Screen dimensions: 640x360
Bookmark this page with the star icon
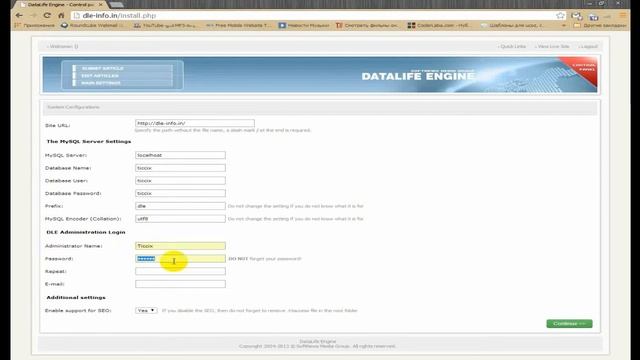560,16
